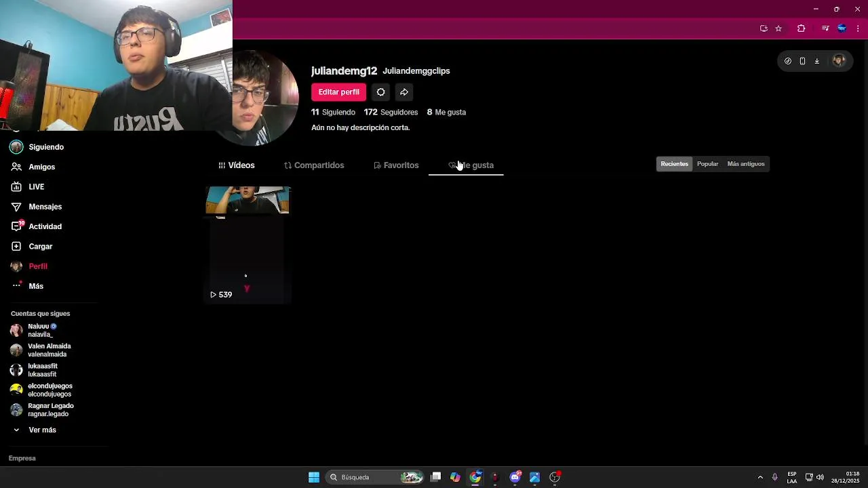
Task: Select Perfil in the sidebar
Action: (29, 266)
